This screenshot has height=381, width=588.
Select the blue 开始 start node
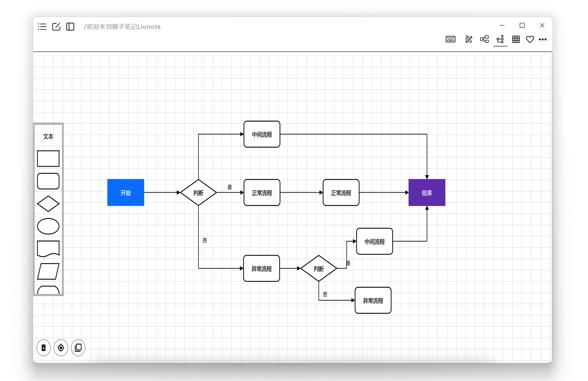[126, 192]
